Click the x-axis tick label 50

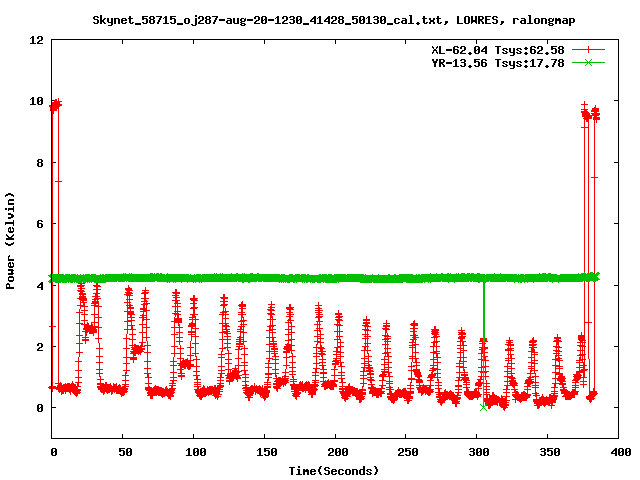click(125, 452)
